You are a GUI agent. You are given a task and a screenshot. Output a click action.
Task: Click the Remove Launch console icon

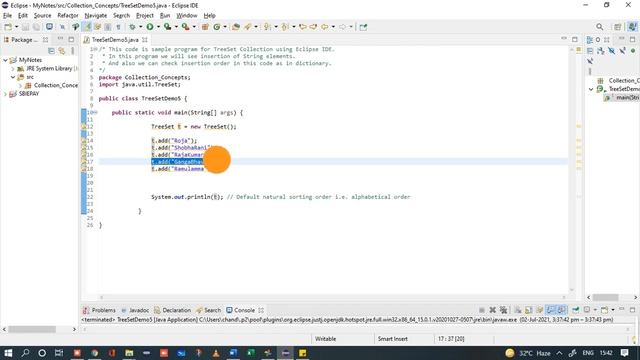click(x=493, y=310)
